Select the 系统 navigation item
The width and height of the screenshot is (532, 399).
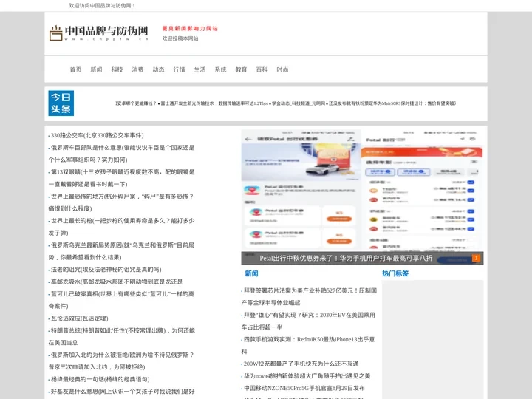220,69
